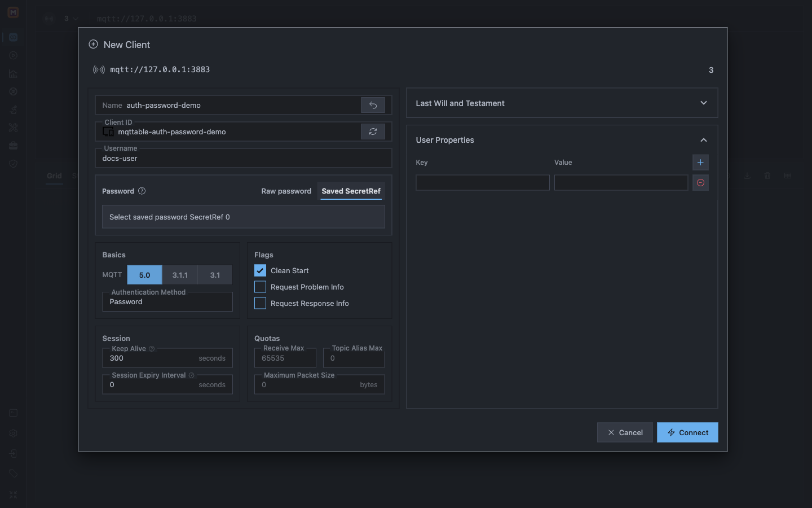Image resolution: width=812 pixels, height=508 pixels.
Task: Open settings gear in the sidebar
Action: (x=13, y=433)
